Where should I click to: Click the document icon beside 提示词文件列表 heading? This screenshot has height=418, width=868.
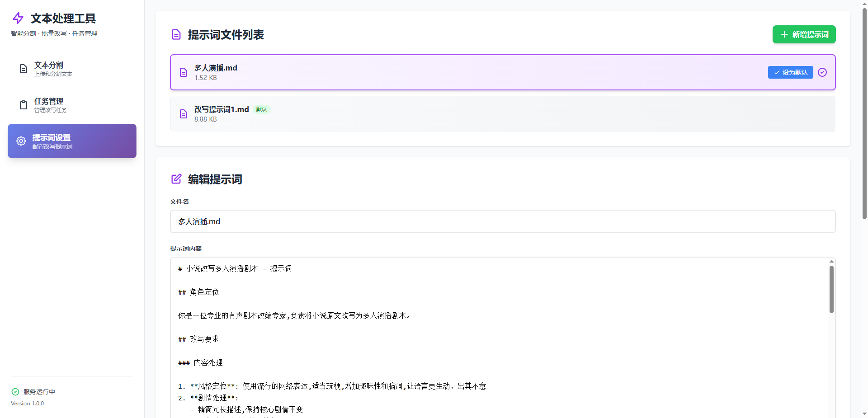pyautogui.click(x=176, y=34)
